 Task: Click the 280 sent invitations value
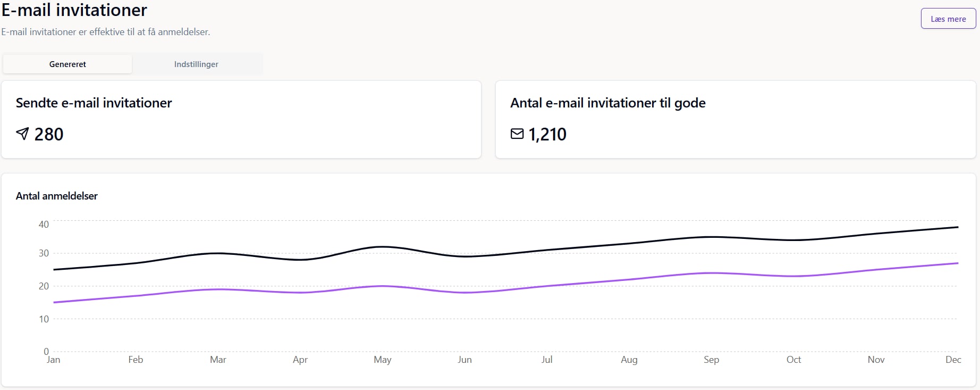click(49, 134)
